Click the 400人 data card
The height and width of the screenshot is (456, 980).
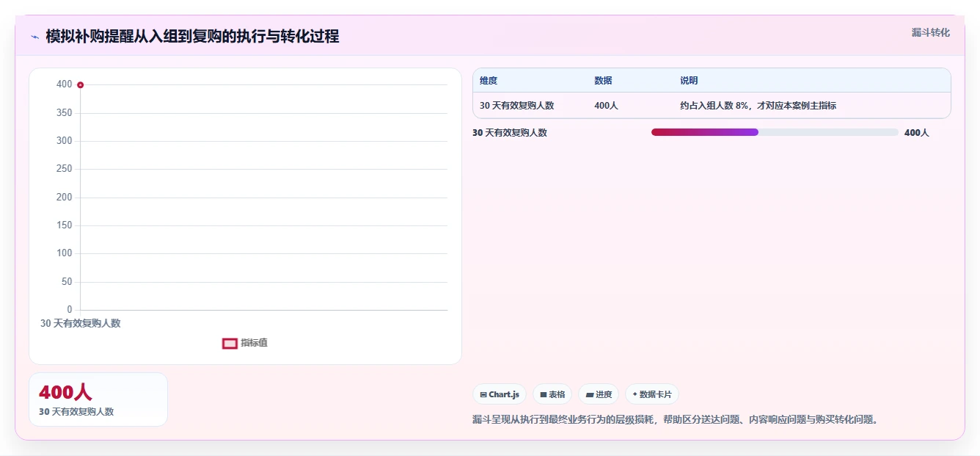pyautogui.click(x=98, y=399)
